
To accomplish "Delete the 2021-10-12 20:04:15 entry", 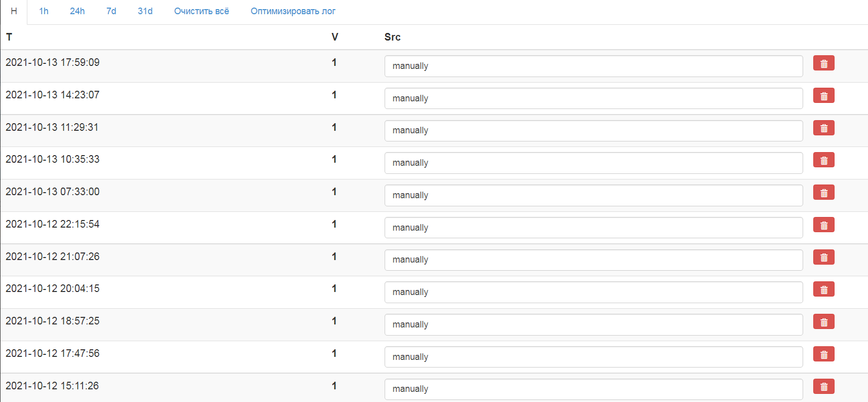I will pyautogui.click(x=823, y=289).
